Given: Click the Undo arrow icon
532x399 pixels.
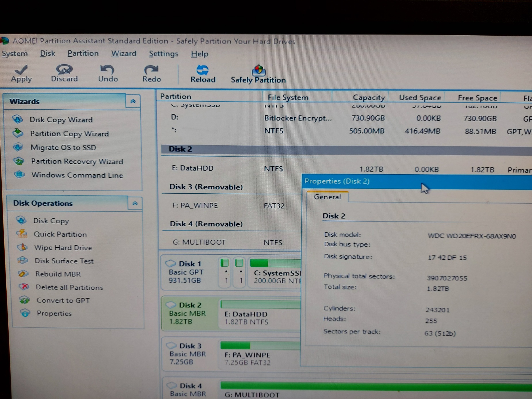Looking at the screenshot, I should 107,69.
